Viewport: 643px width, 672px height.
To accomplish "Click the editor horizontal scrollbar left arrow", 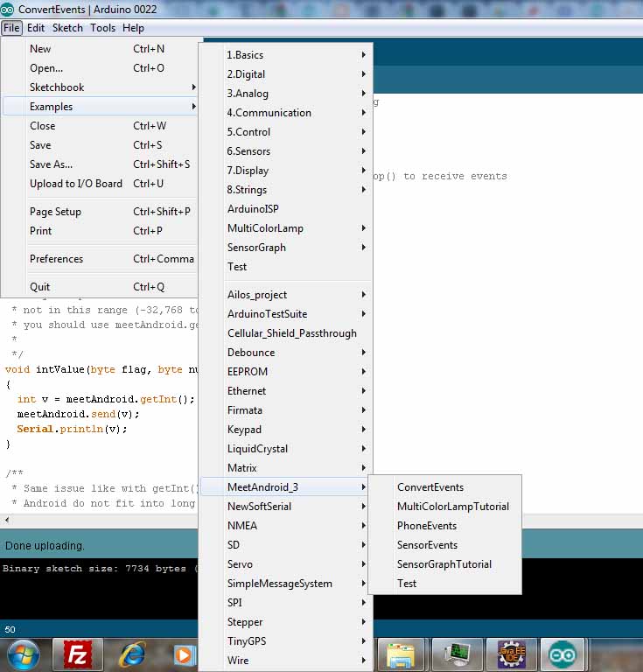I will pyautogui.click(x=7, y=520).
